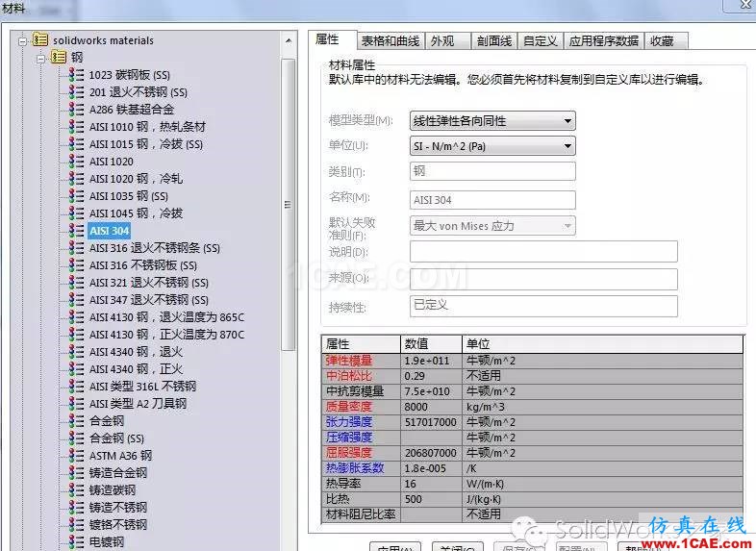Click the 钢 category folder icon
756x551 pixels.
(59, 58)
